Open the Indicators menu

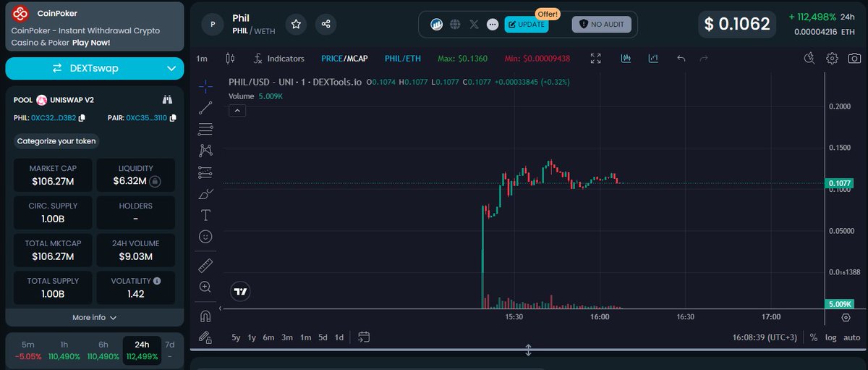pyautogui.click(x=278, y=59)
